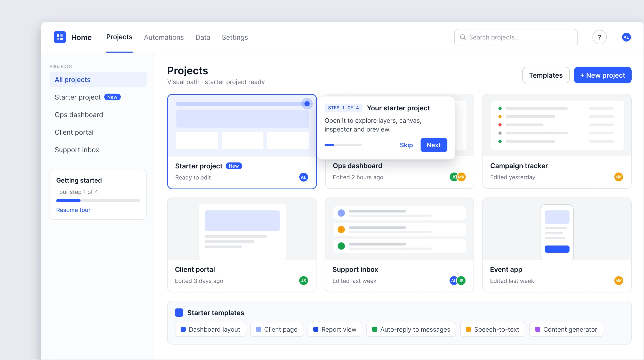644x360 pixels.
Task: Focus the Search projects input field
Action: coord(516,37)
